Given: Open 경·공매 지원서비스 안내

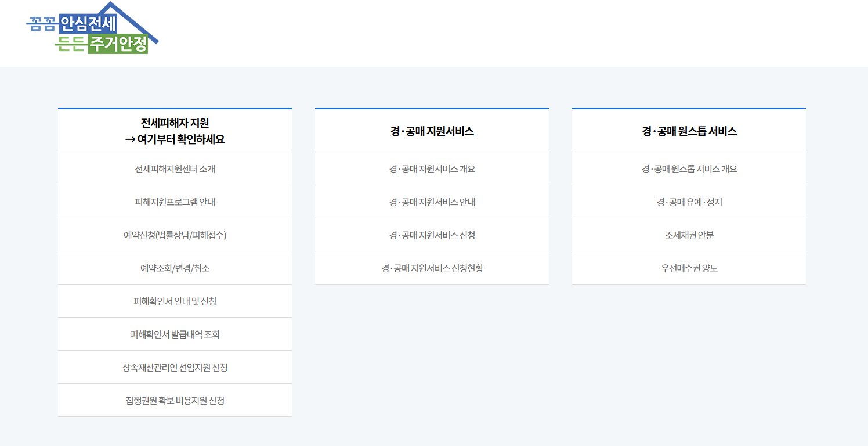Looking at the screenshot, I should 432,202.
